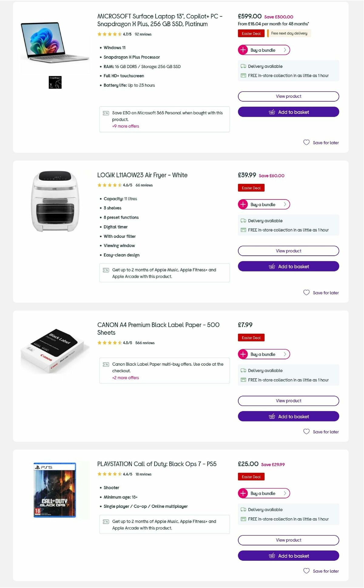Click View product for the LOGIK air fryer
This screenshot has width=364, height=588.
(288, 251)
